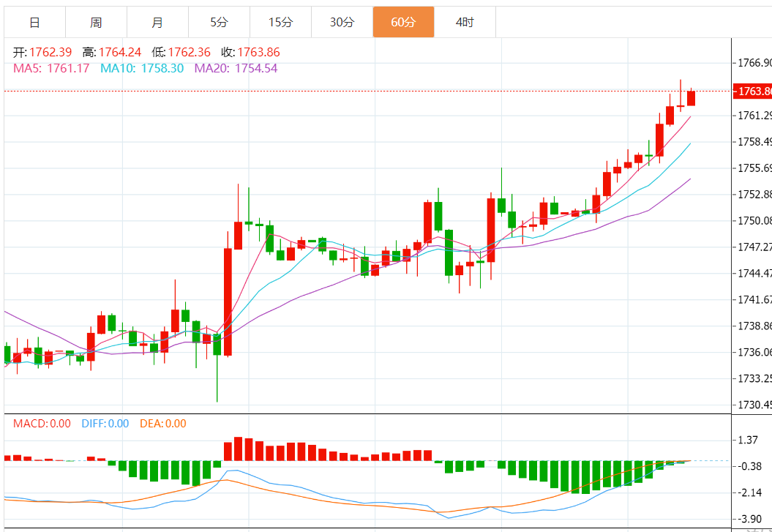Click the red current price tag 1763.86
The width and height of the screenshot is (772, 532).
pyautogui.click(x=753, y=91)
